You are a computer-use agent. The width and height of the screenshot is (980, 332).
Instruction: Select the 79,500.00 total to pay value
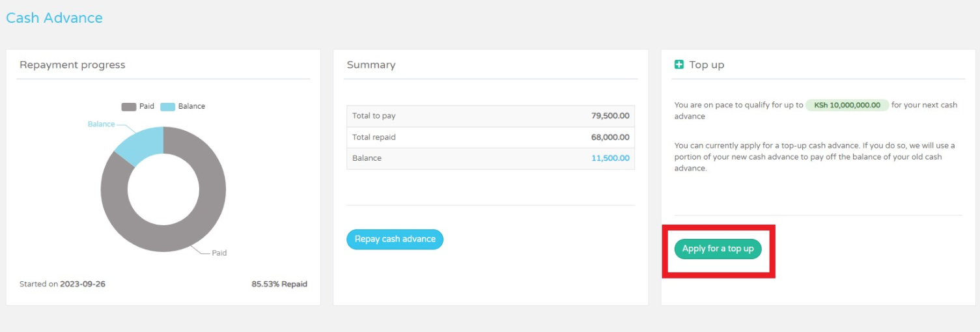pos(610,116)
